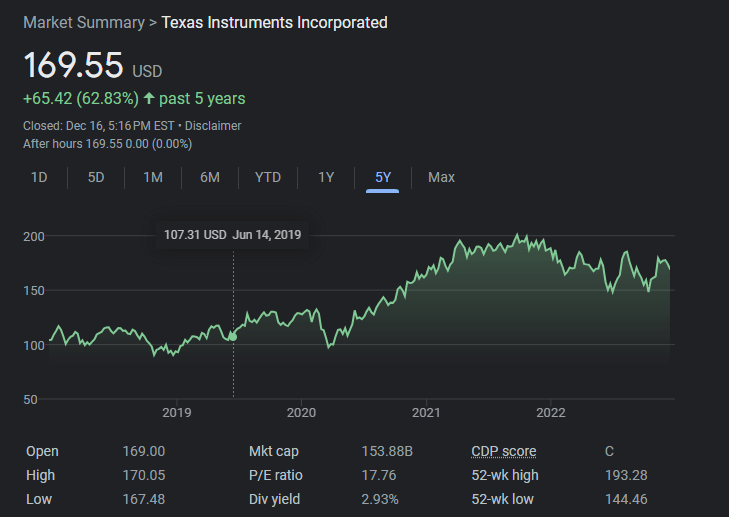Click the 2021 x-axis label
729x517 pixels.
point(426,413)
